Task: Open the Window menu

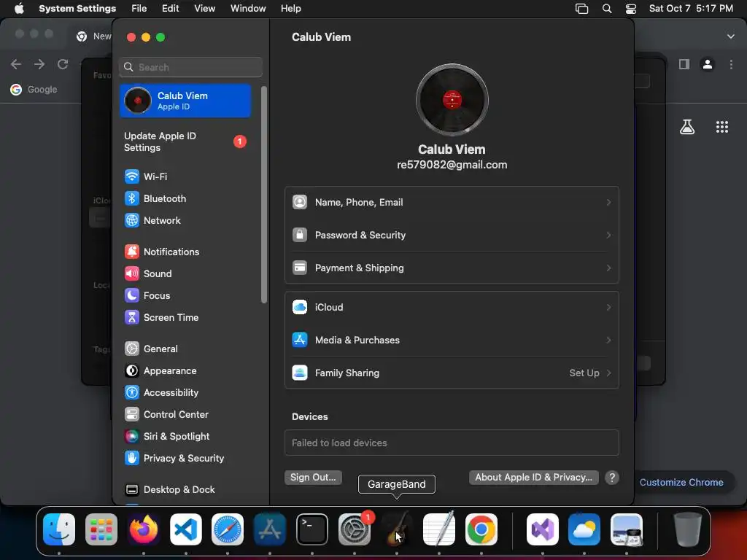Action: click(248, 8)
